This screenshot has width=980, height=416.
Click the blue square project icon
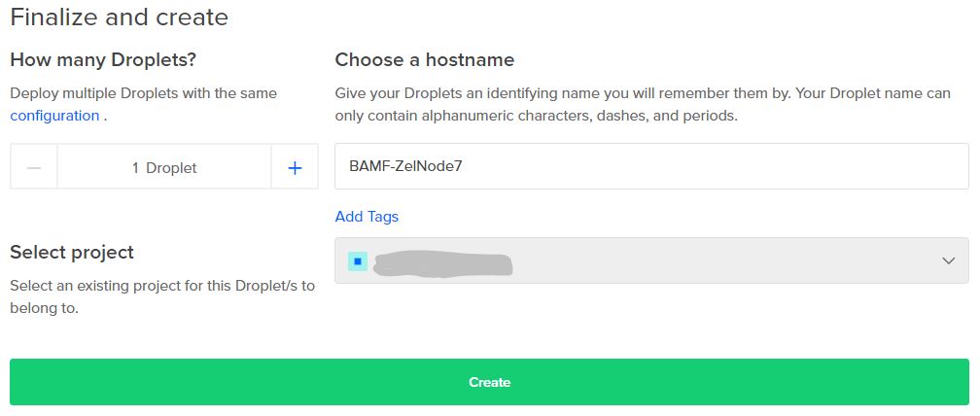coord(358,261)
